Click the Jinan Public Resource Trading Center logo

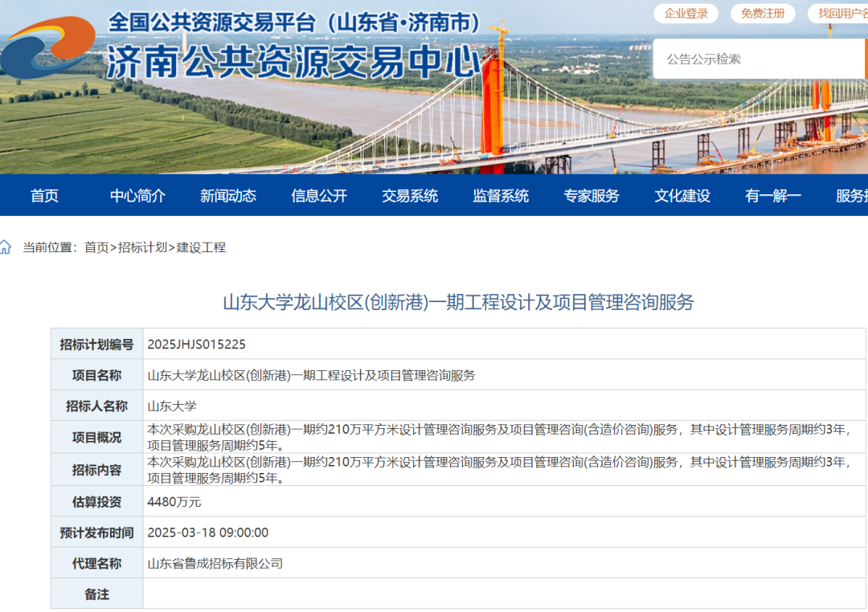coord(48,47)
